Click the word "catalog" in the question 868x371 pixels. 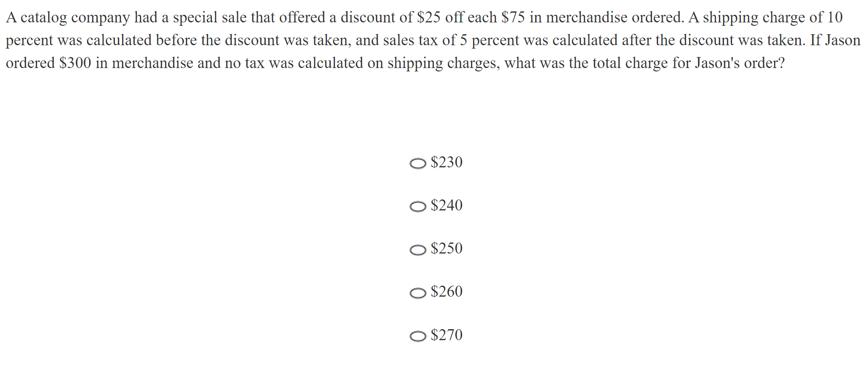[44, 18]
